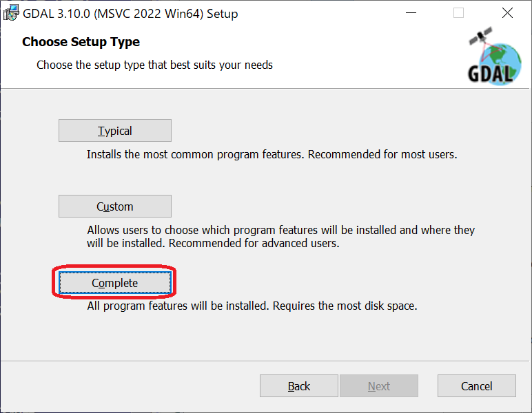The image size is (532, 413).
Task: Pick the Complete installation option
Action: point(115,283)
